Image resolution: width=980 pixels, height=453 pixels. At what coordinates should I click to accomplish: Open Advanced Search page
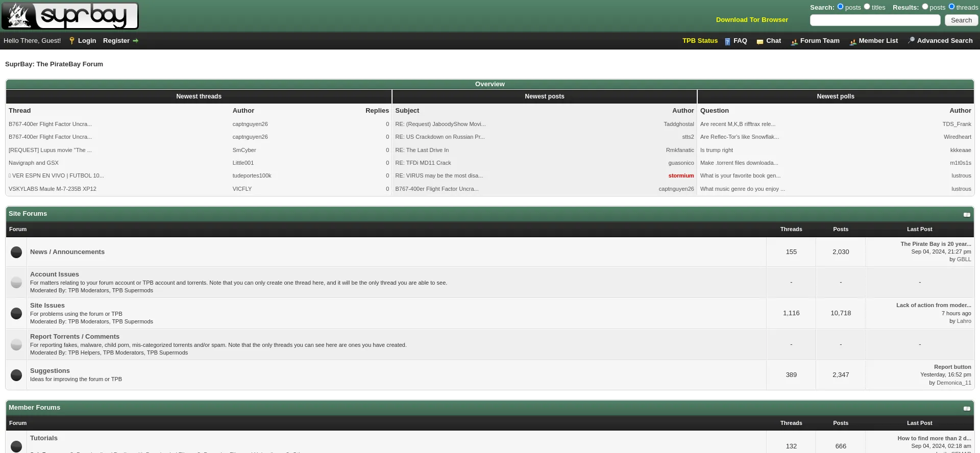coord(945,41)
